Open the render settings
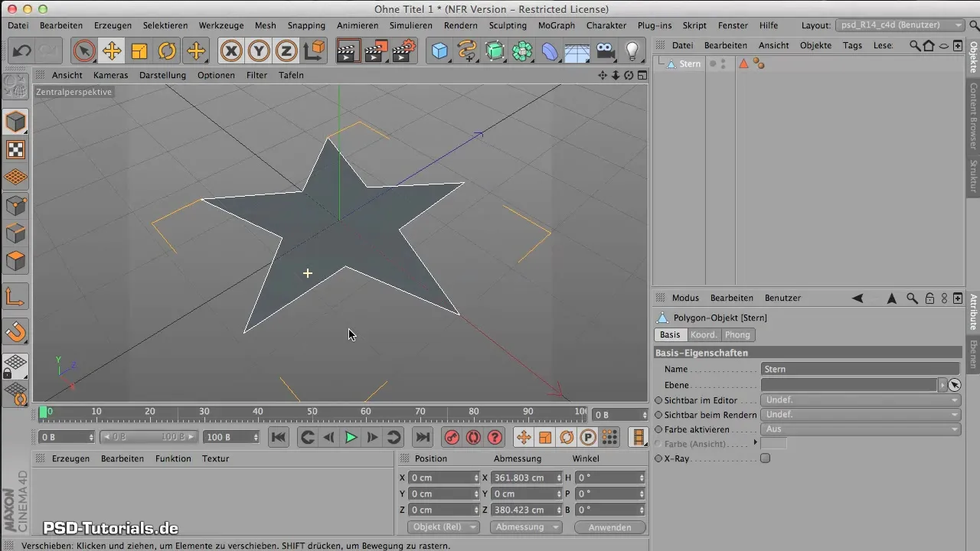 coord(403,51)
